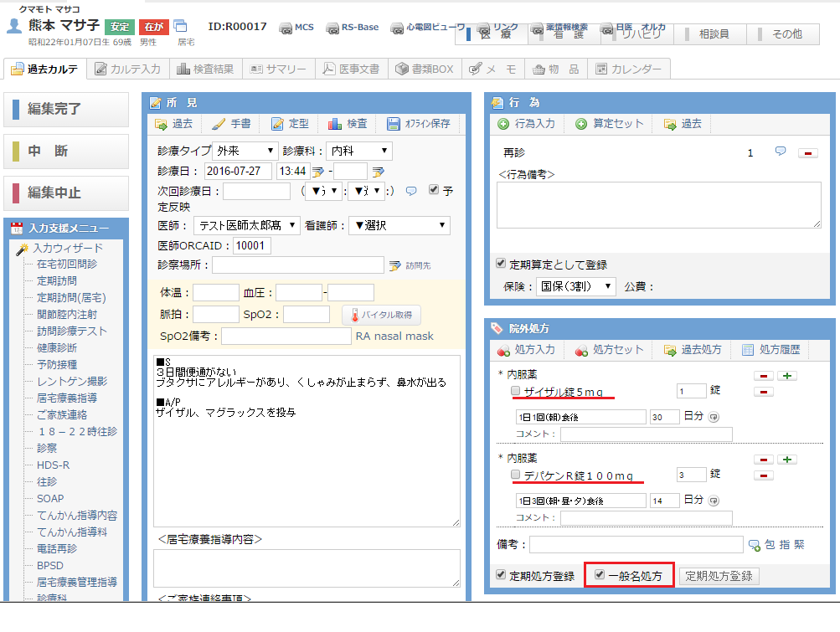840x632 pixels.
Task: Click 体温 input field
Action: 216,293
